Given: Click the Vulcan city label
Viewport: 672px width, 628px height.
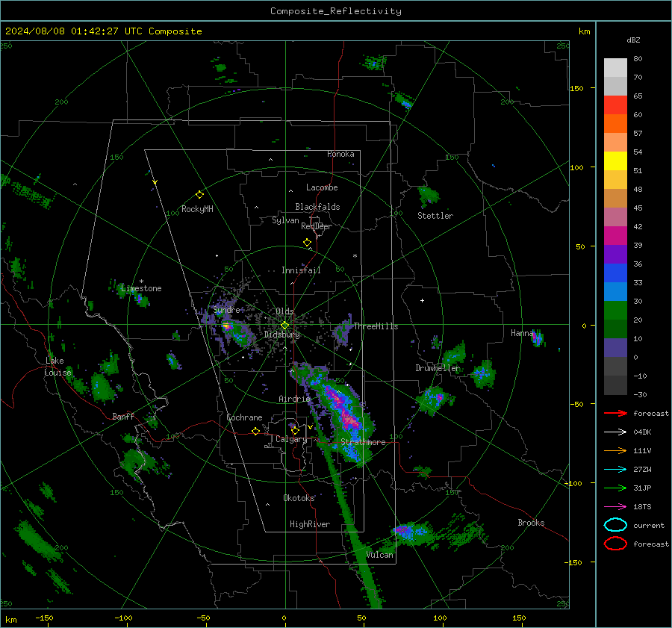Looking at the screenshot, I should click(x=379, y=555).
